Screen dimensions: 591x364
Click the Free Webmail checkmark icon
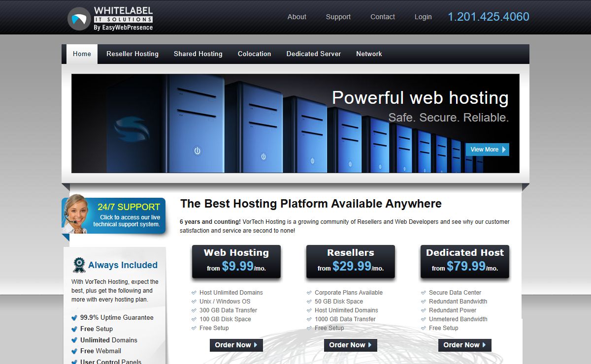point(74,351)
